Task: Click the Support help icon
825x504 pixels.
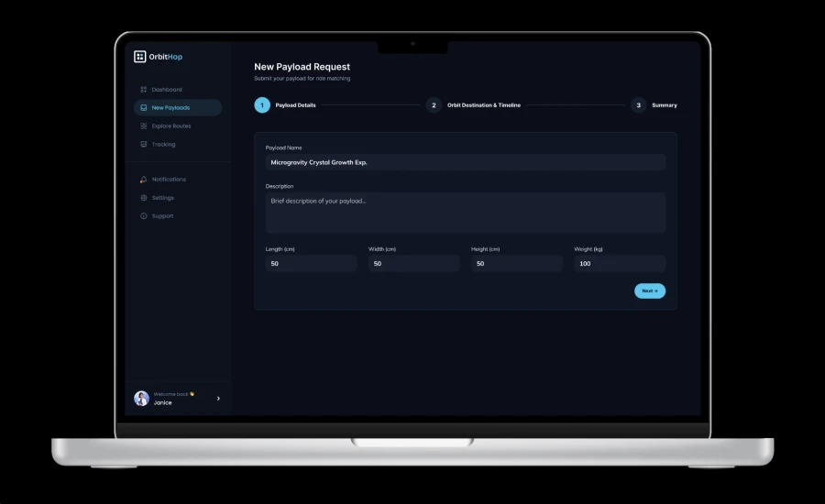Action: (x=144, y=215)
